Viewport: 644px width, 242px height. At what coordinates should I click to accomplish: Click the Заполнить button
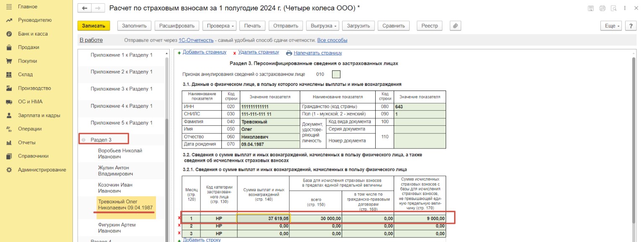tap(134, 26)
